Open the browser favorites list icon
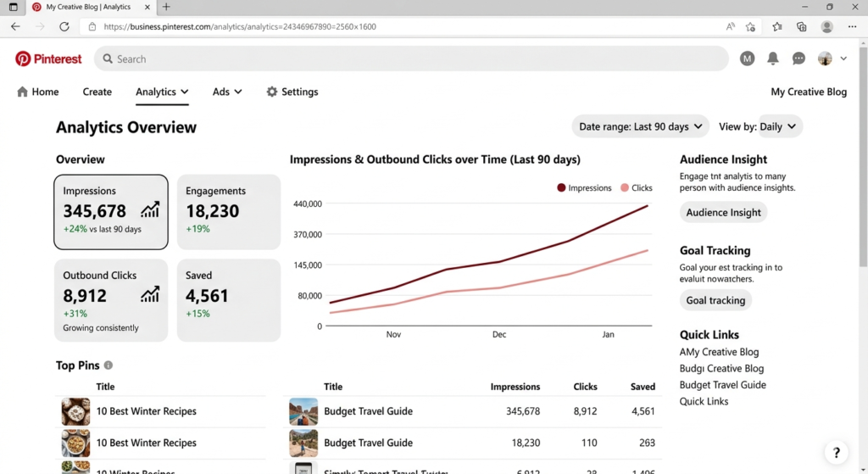Screen dimensions: 868x474 [x=776, y=26]
